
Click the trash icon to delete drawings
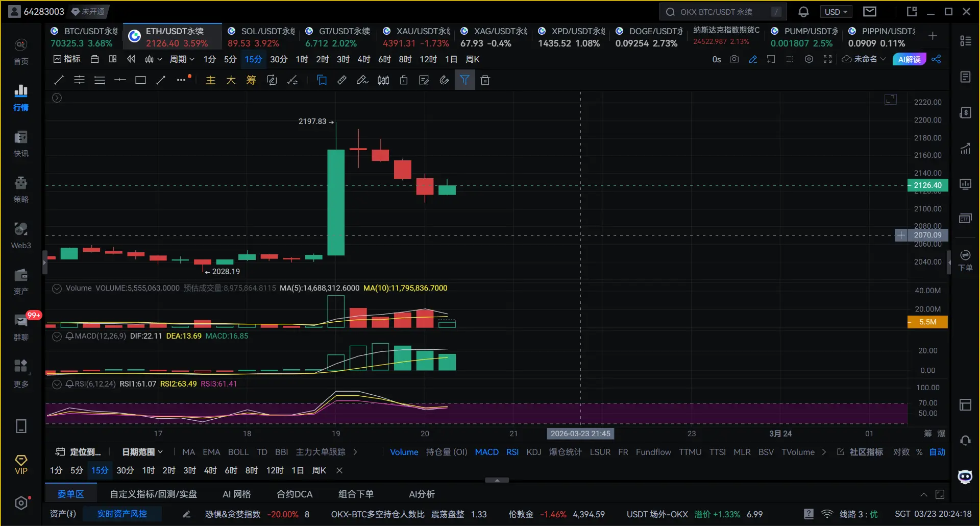485,80
